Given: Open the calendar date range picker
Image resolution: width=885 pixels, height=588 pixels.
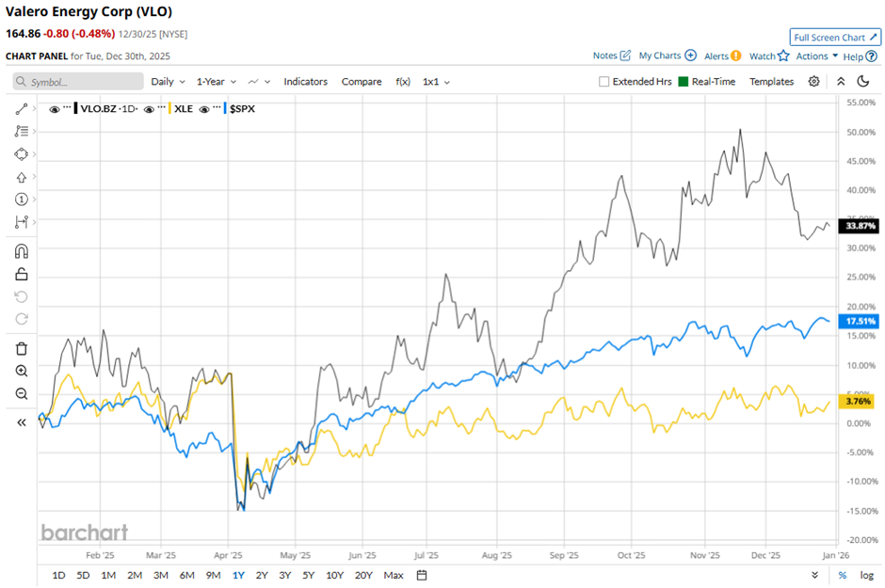Looking at the screenshot, I should click(422, 575).
